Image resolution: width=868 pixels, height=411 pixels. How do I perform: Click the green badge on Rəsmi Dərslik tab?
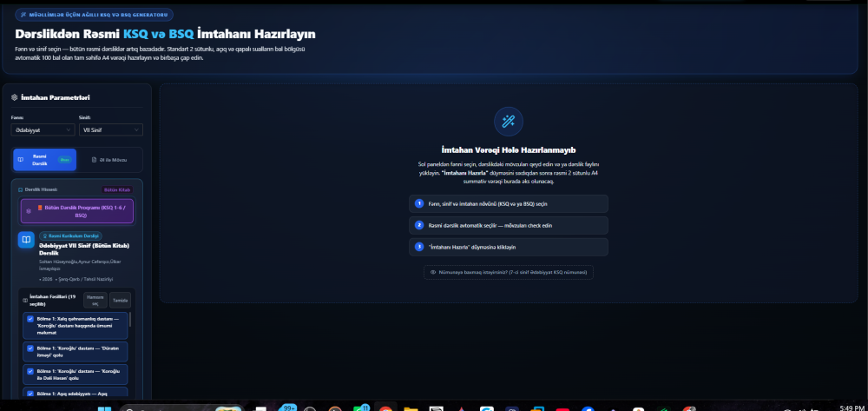(65, 160)
